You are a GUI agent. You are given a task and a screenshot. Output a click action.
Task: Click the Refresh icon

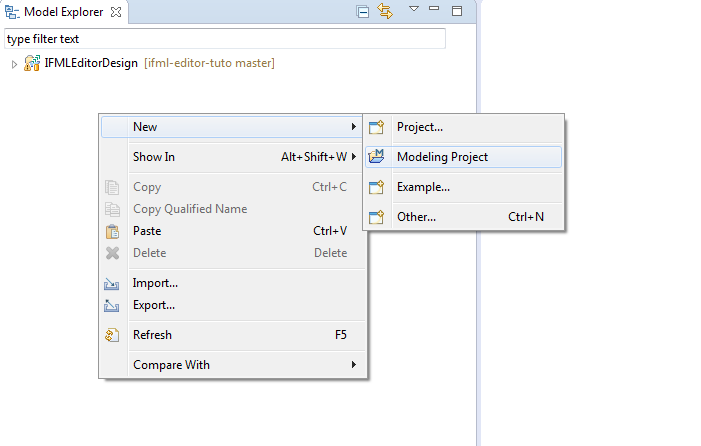click(x=112, y=335)
